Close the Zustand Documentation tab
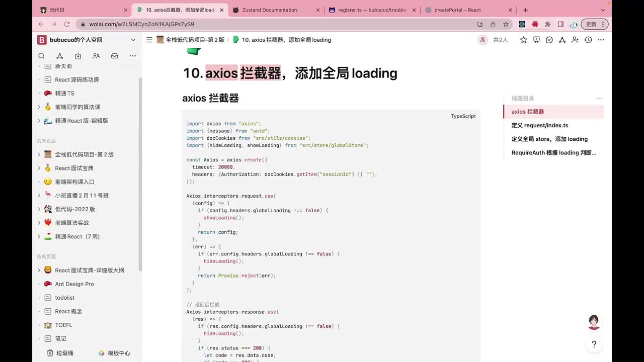Viewport: 644px width, 362px height. tap(317, 10)
